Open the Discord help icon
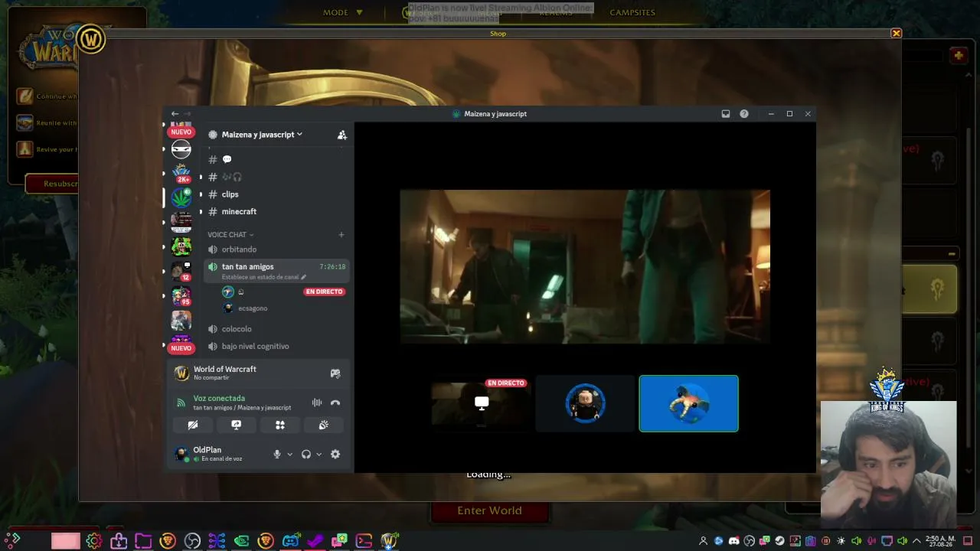The height and width of the screenshot is (551, 980). point(744,114)
